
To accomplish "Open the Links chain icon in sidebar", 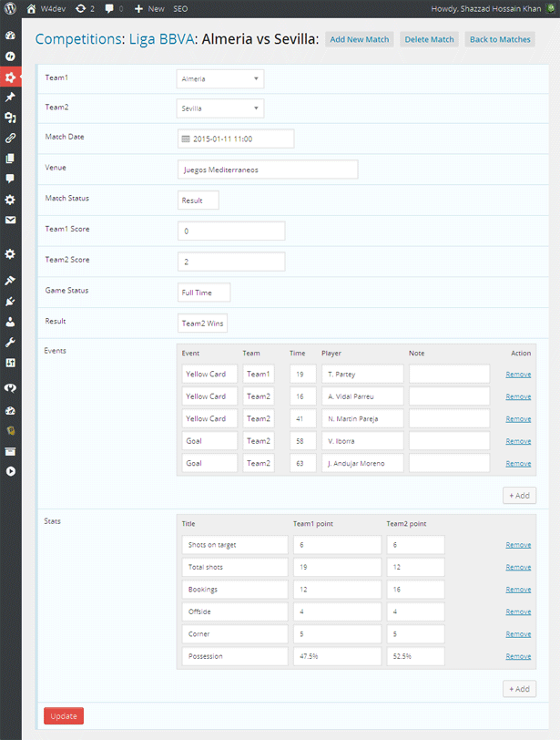I will click(x=10, y=139).
